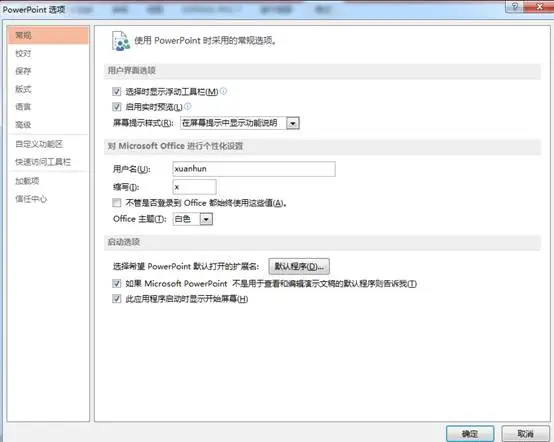Open the 信任中心 category
The image size is (554, 442).
coord(31,199)
